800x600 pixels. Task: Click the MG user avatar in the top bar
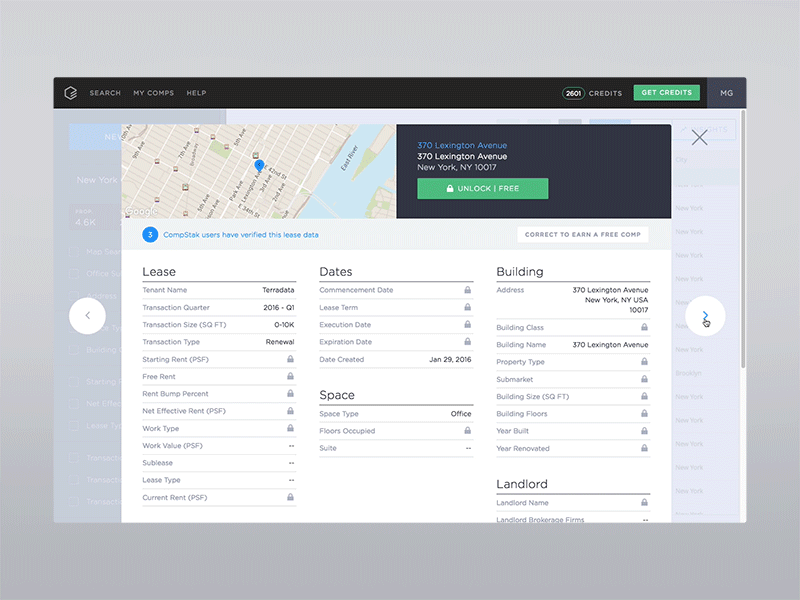click(x=727, y=92)
